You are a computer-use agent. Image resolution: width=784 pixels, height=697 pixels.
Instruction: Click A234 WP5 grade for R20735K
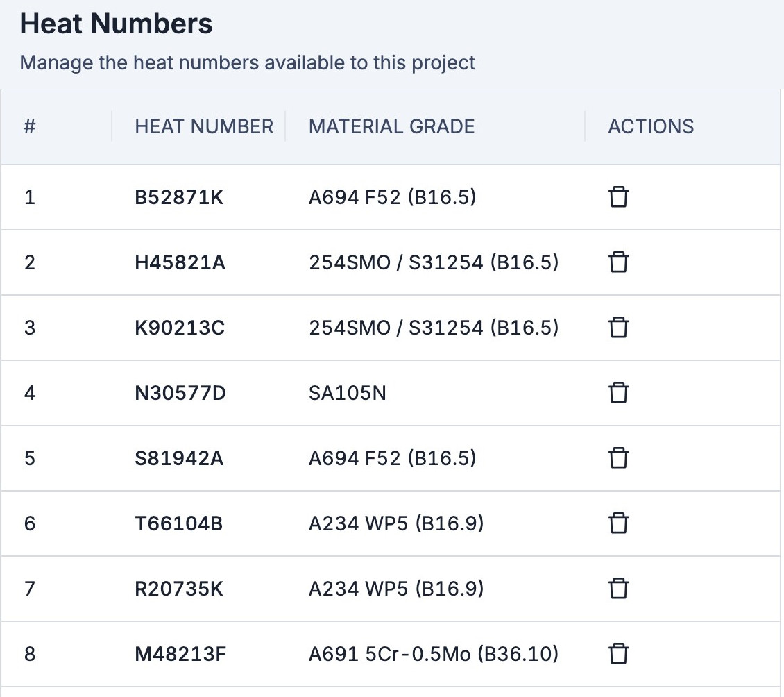(x=396, y=589)
